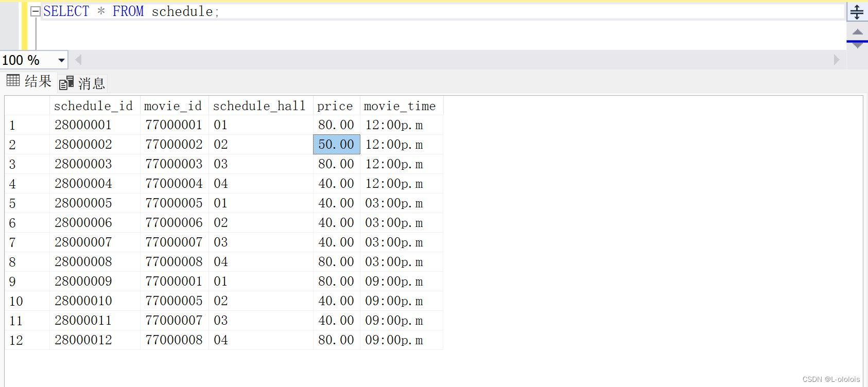Image resolution: width=868 pixels, height=387 pixels.
Task: Click movie_id cell in row 10
Action: (174, 301)
